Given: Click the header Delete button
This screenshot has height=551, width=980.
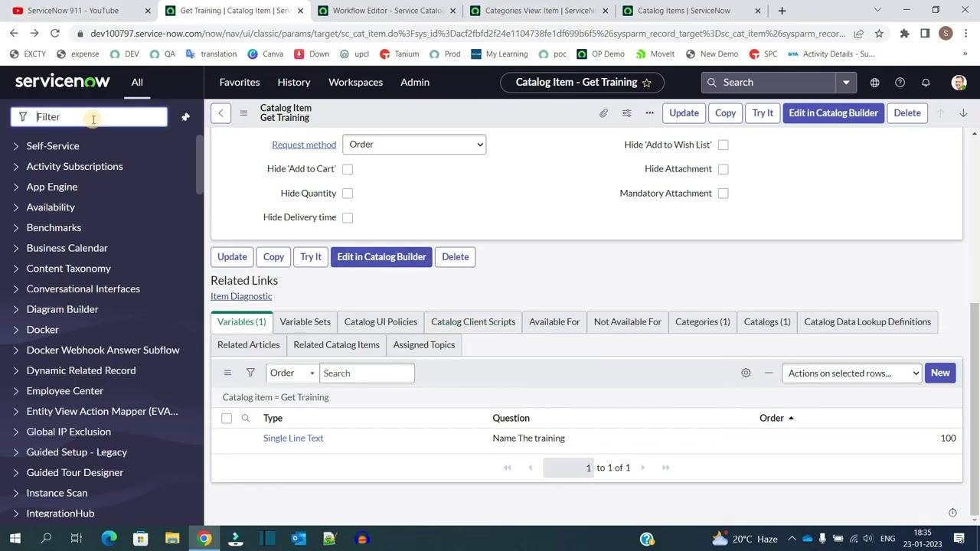Looking at the screenshot, I should [907, 113].
